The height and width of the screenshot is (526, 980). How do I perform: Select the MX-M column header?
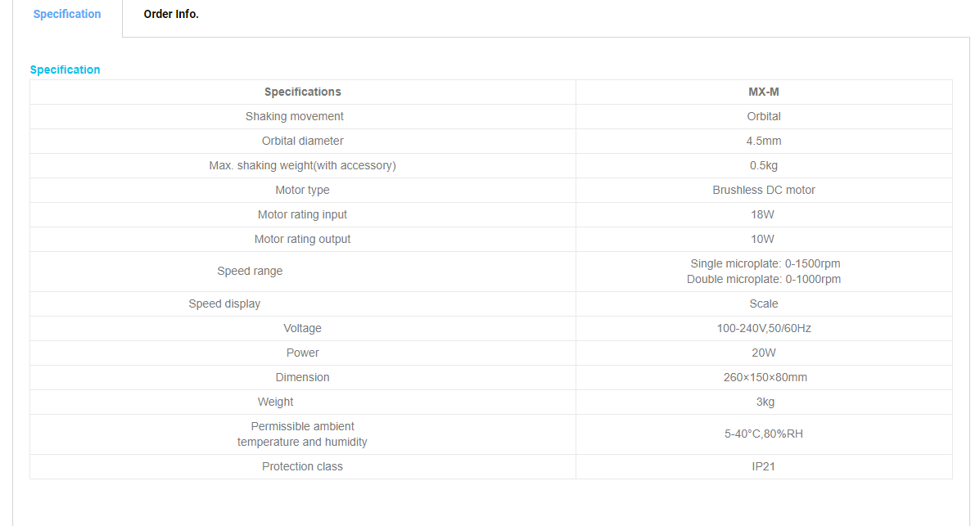tap(764, 92)
